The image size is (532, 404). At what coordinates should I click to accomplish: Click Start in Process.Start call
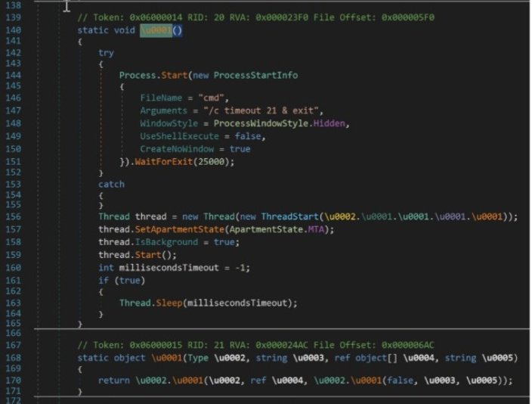pos(174,75)
